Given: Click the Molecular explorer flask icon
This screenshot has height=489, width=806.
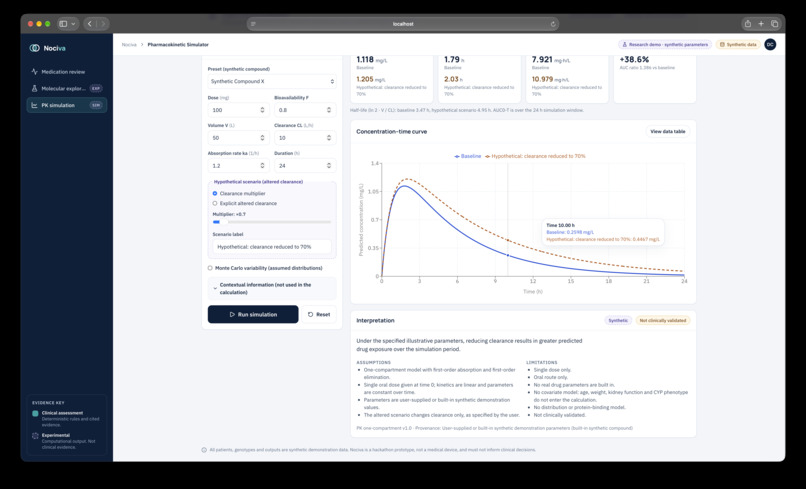Looking at the screenshot, I should click(34, 88).
